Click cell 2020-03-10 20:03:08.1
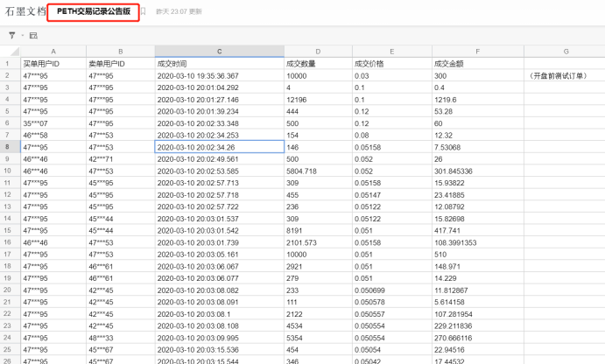Screen dimensions: 605x364 220,314
